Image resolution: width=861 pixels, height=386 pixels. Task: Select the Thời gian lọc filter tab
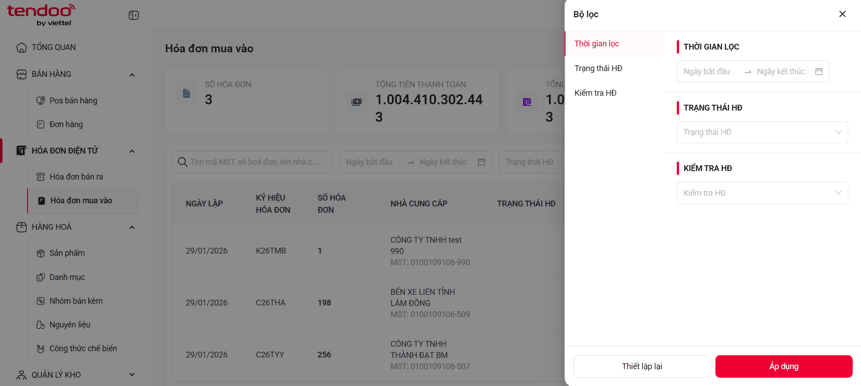tap(614, 43)
